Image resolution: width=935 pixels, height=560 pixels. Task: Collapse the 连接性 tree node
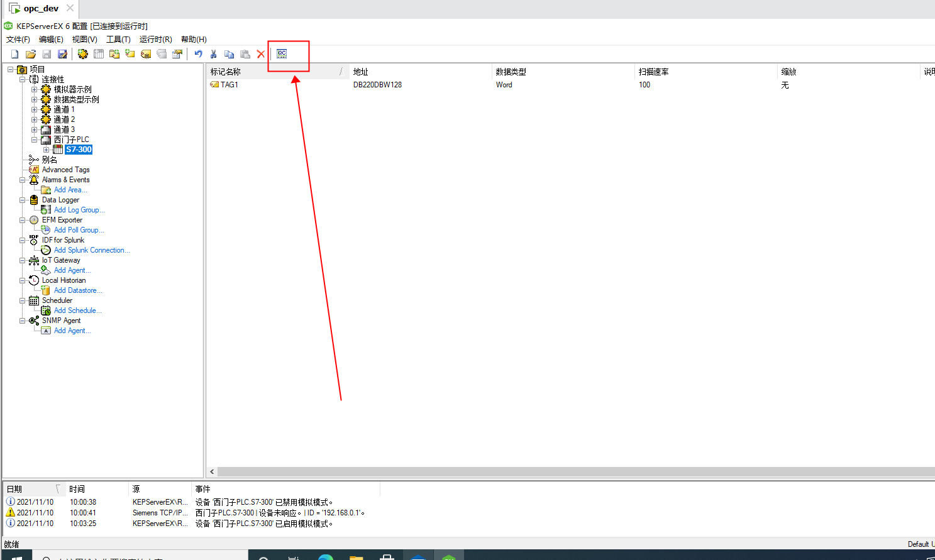[21, 79]
